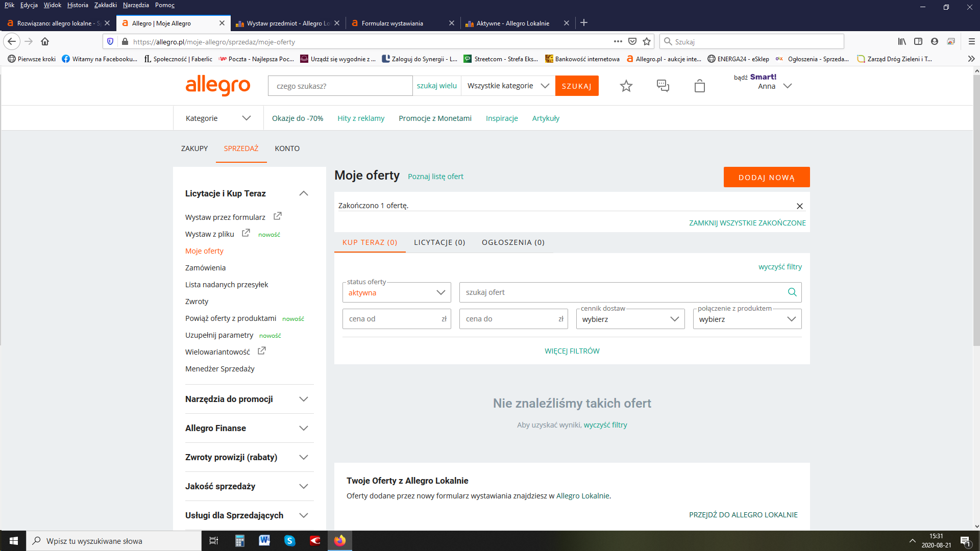Viewport: 980px width, 551px height.
Task: Open the Firefox hamburger menu
Action: 972,41
